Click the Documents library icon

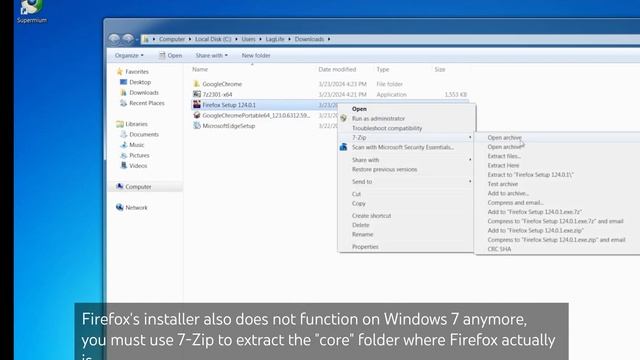tap(123, 134)
